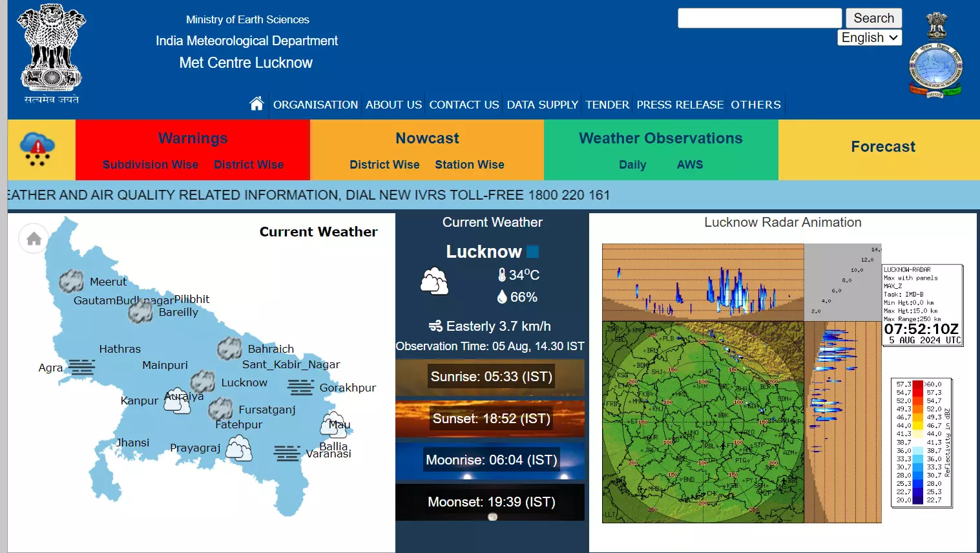
Task: Open AWS weather observations link
Action: point(689,165)
